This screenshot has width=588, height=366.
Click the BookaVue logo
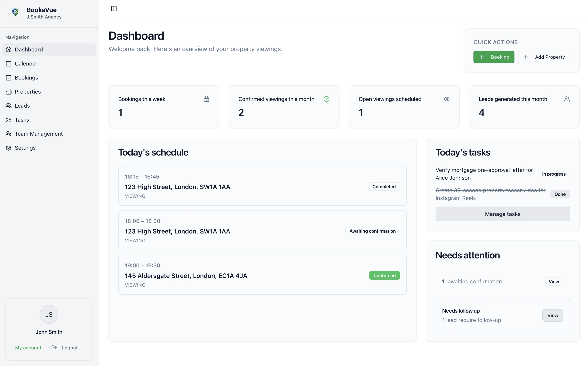tap(15, 12)
